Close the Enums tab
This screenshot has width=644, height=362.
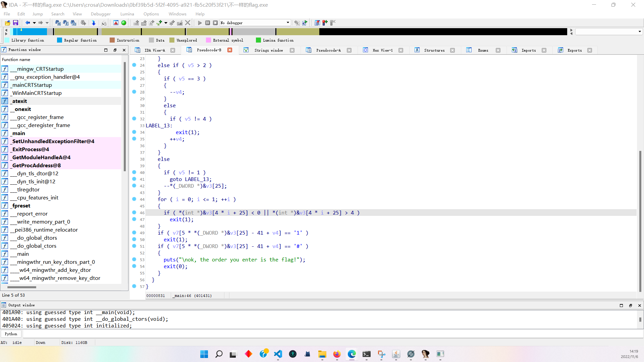[498, 50]
